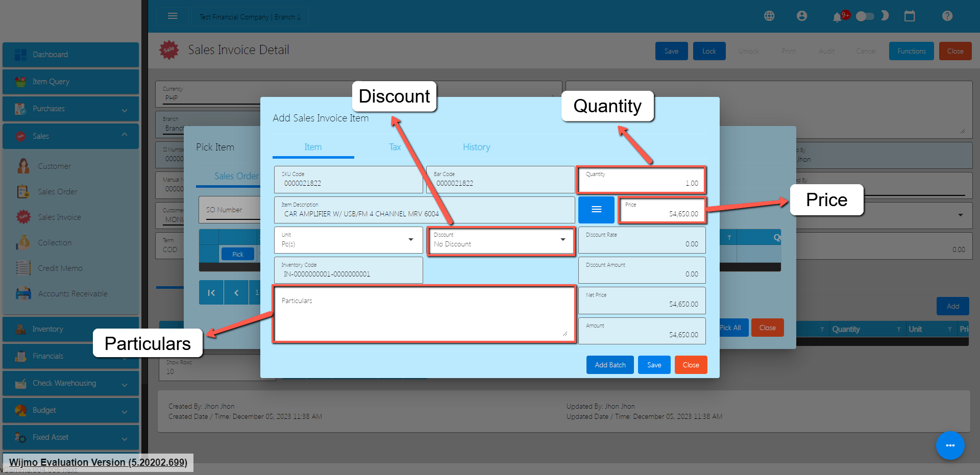Click the help question mark icon
The width and height of the screenshot is (980, 475).
point(947,16)
